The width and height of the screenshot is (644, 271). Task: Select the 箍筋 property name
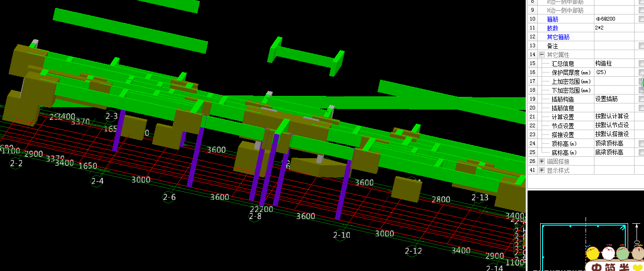pyautogui.click(x=552, y=19)
